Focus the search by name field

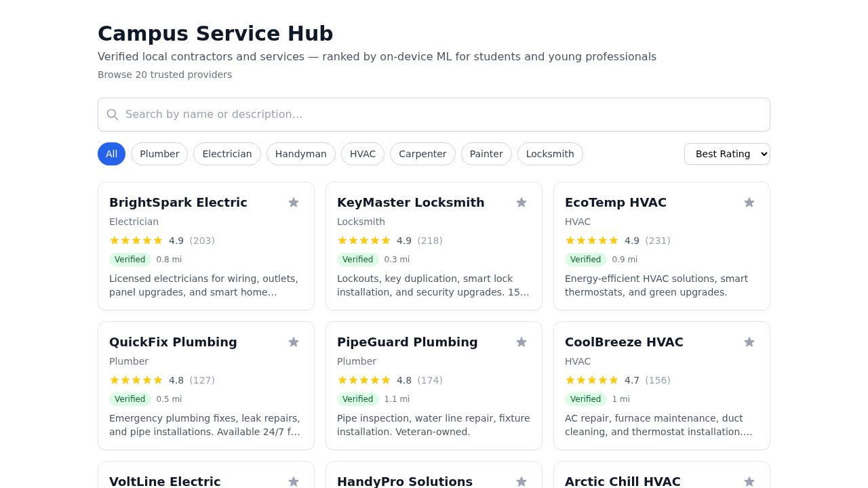click(434, 115)
